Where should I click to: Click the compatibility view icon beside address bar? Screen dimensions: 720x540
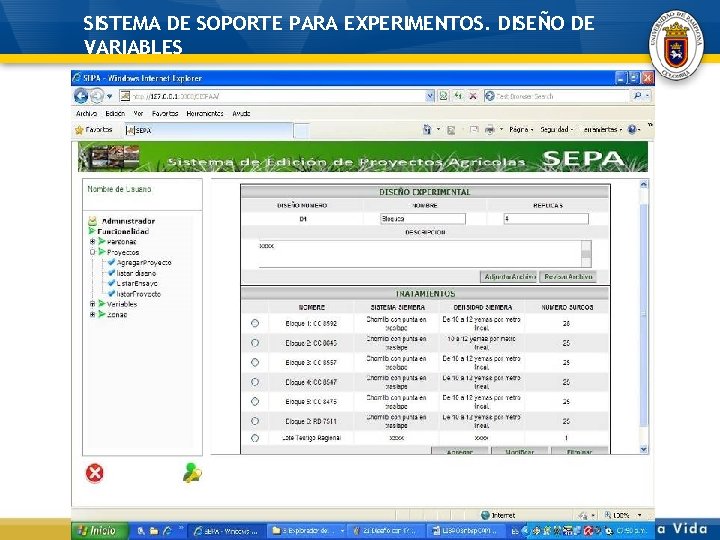[x=443, y=96]
